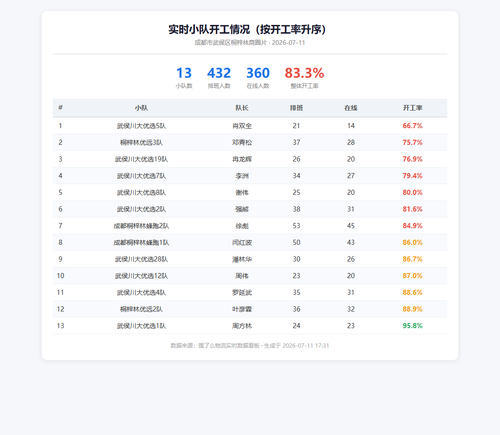Select the 开工率 column header
This screenshot has width=500, height=435.
click(412, 108)
